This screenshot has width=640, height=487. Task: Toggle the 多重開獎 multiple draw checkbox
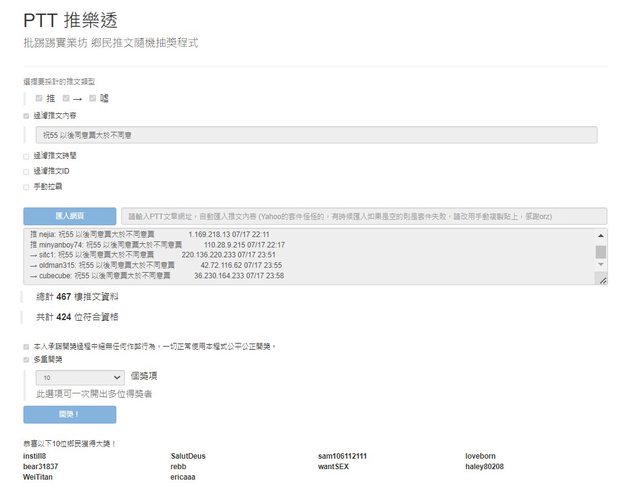[x=26, y=358]
